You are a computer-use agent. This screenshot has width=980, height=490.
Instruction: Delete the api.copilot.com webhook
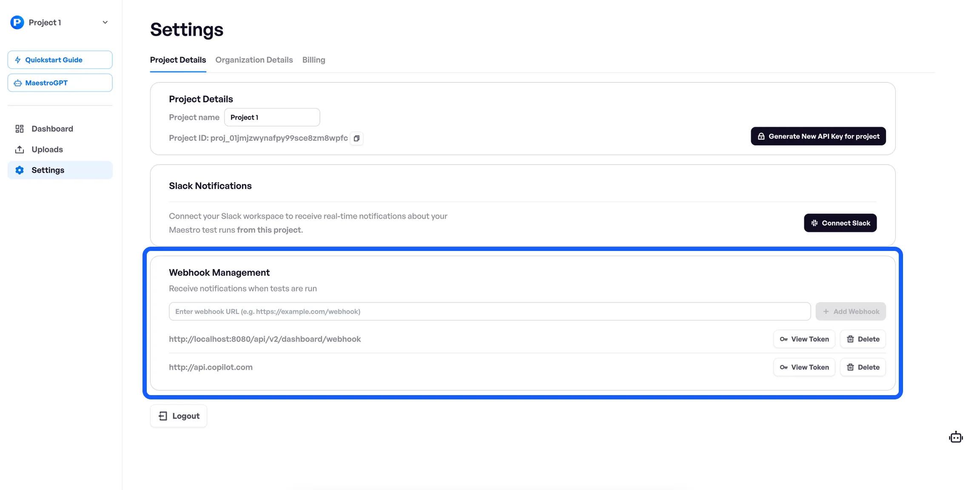[x=863, y=367]
